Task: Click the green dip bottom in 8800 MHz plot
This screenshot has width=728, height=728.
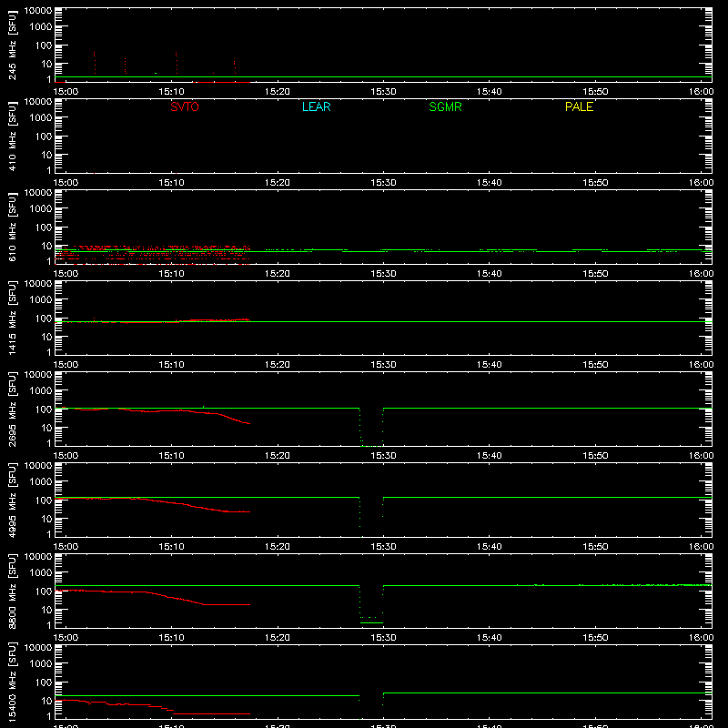Action: 371,622
